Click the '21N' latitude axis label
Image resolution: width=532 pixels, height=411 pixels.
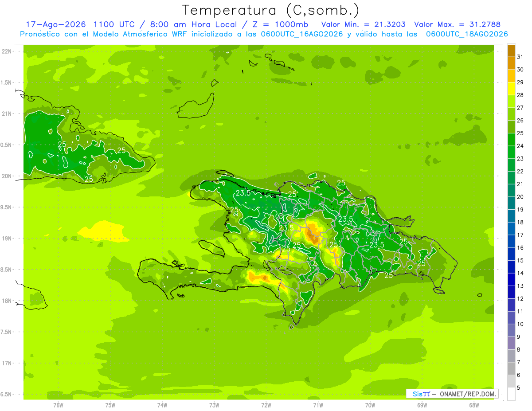pyautogui.click(x=7, y=114)
